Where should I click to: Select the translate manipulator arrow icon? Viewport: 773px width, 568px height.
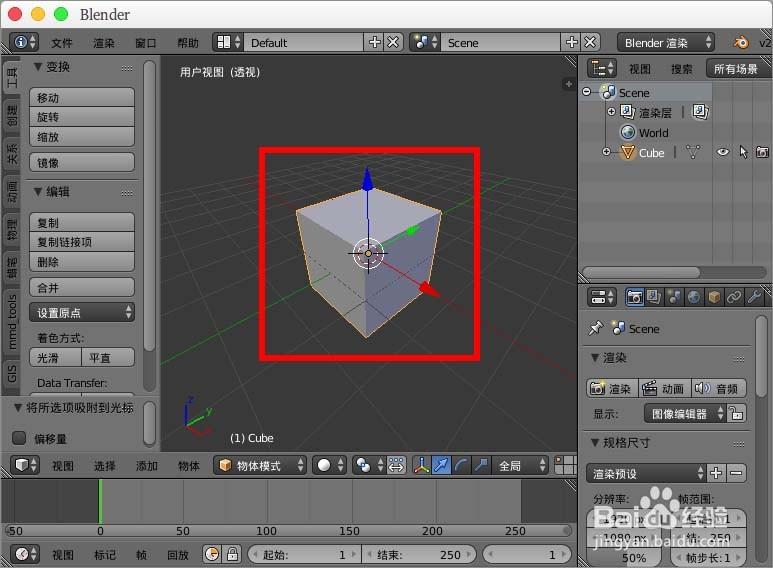point(441,465)
